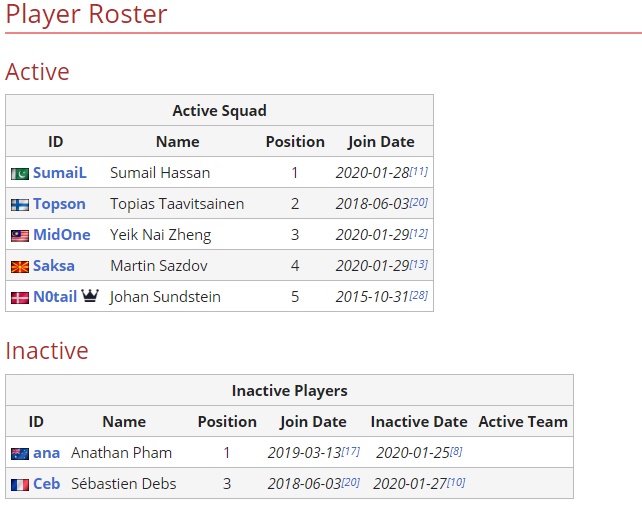The height and width of the screenshot is (514, 642).
Task: Click the captain crown icon next to N0tail
Action: point(90,295)
